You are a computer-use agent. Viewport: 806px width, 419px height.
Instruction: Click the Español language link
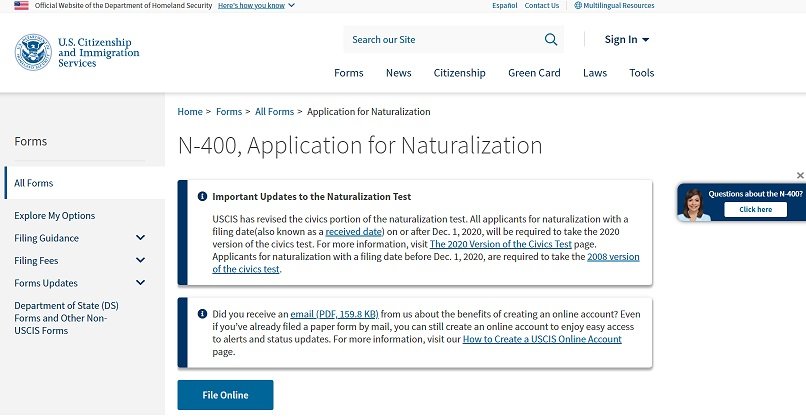point(505,5)
